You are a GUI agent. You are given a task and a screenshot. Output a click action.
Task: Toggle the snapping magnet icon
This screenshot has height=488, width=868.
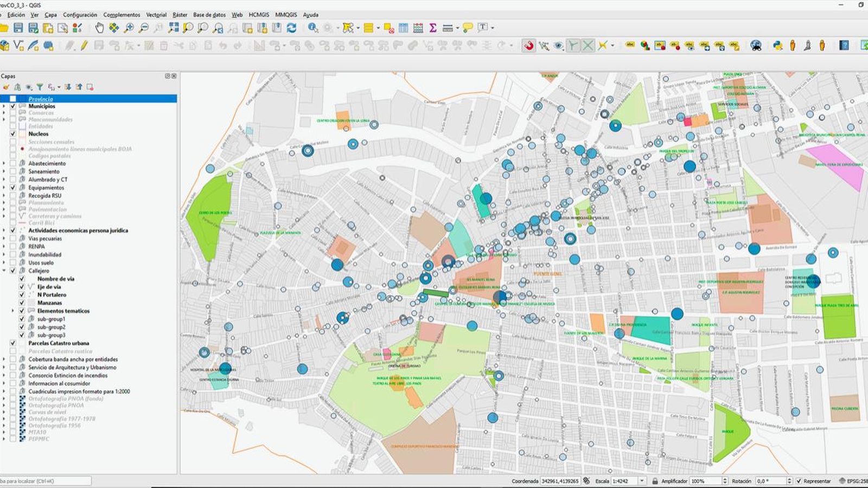528,46
